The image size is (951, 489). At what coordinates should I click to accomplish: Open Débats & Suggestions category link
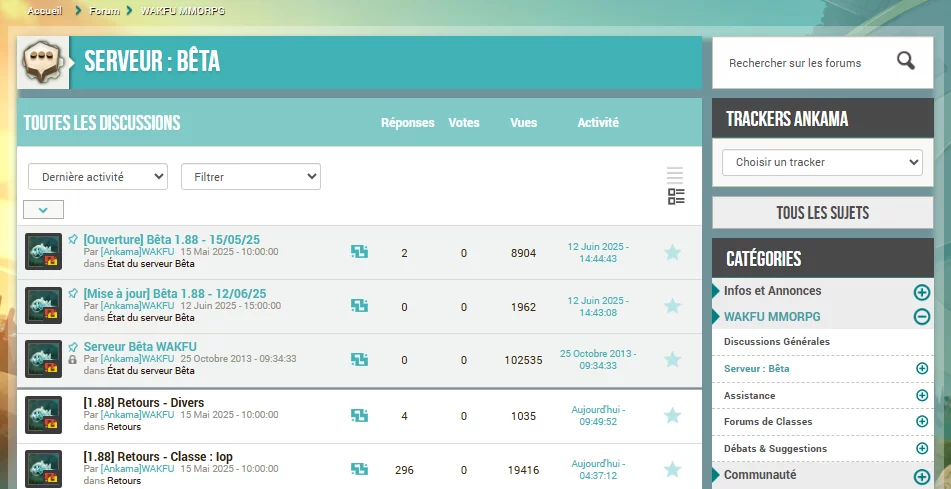coord(775,449)
